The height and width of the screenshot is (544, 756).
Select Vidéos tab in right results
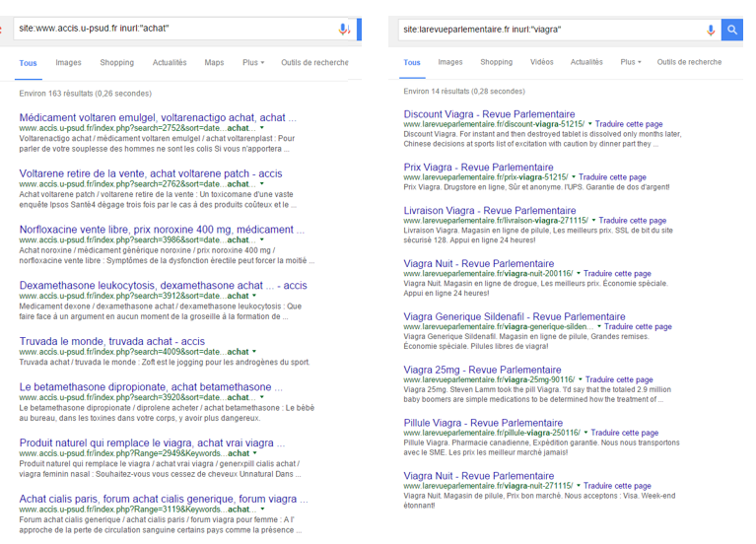(541, 62)
